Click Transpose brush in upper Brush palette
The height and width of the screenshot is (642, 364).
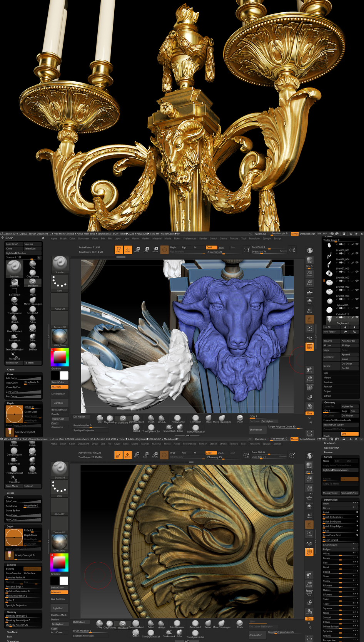(x=14, y=355)
